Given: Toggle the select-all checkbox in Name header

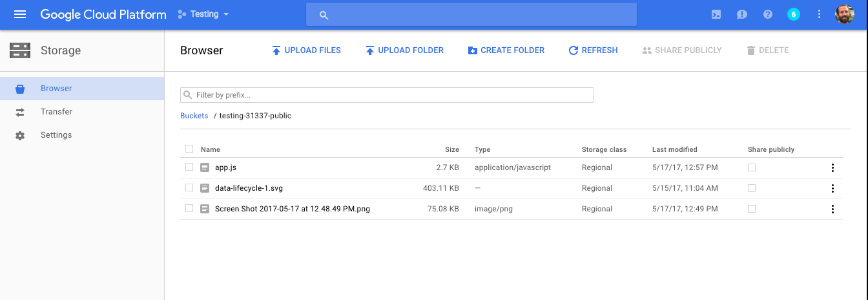Looking at the screenshot, I should point(189,149).
